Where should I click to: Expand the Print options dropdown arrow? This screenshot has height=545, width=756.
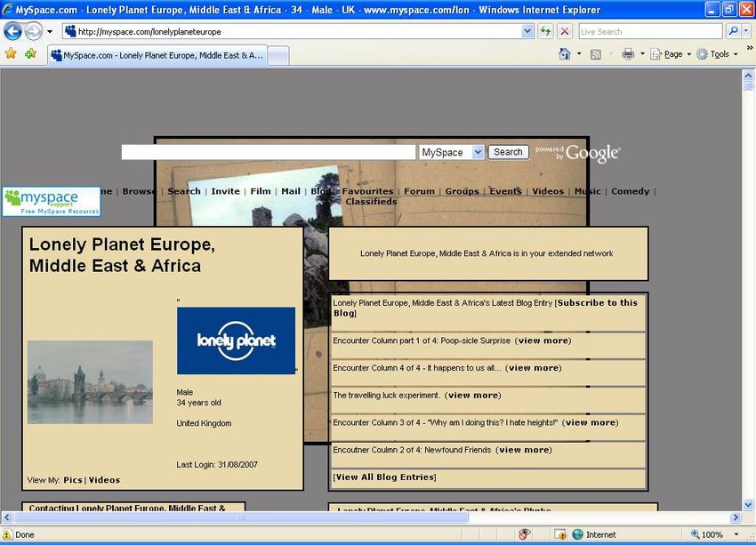[642, 54]
